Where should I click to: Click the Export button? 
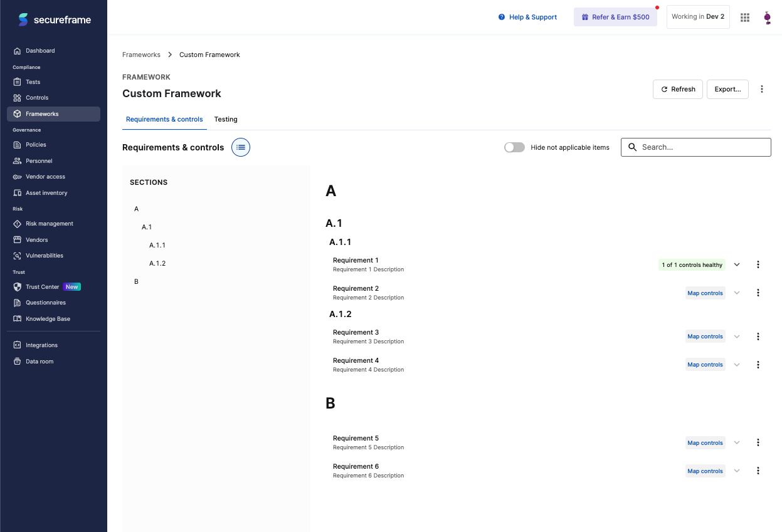[727, 89]
